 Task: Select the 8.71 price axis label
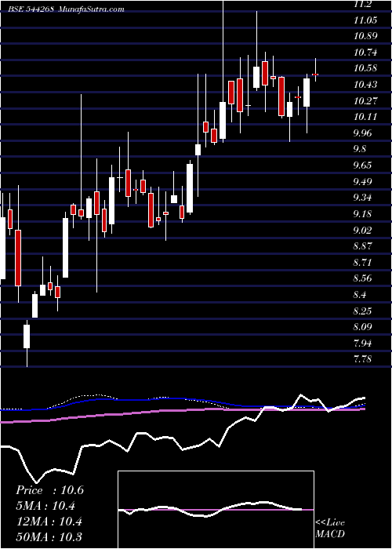(x=363, y=262)
